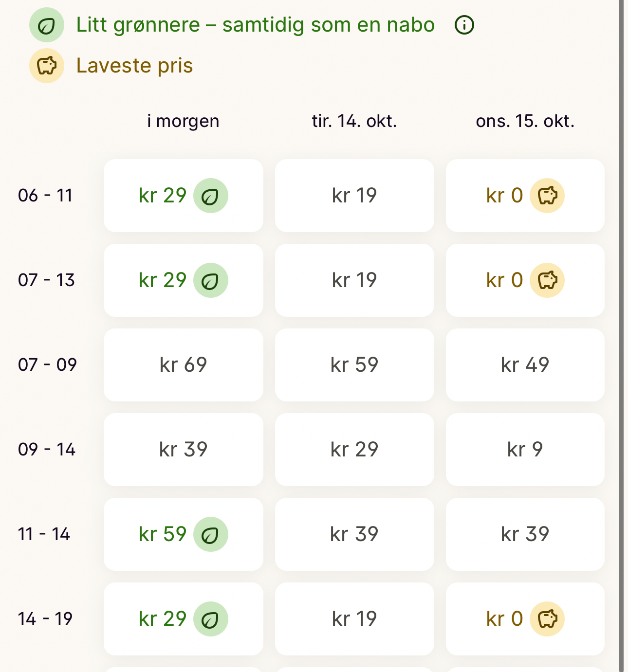This screenshot has width=628, height=672.
Task: Click piggy bank icon in 06 - 11 Wednesday slot
Action: [547, 196]
